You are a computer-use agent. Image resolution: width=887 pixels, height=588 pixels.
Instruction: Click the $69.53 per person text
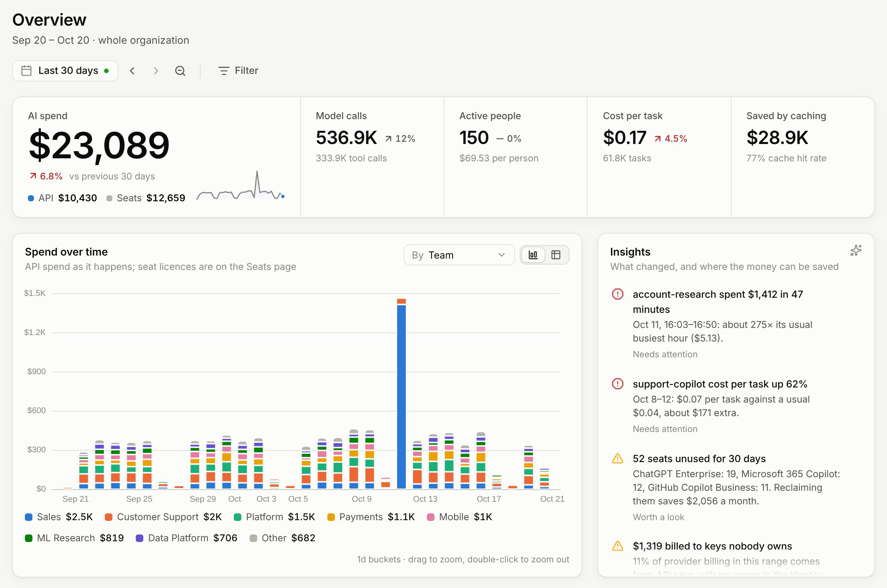(x=499, y=158)
